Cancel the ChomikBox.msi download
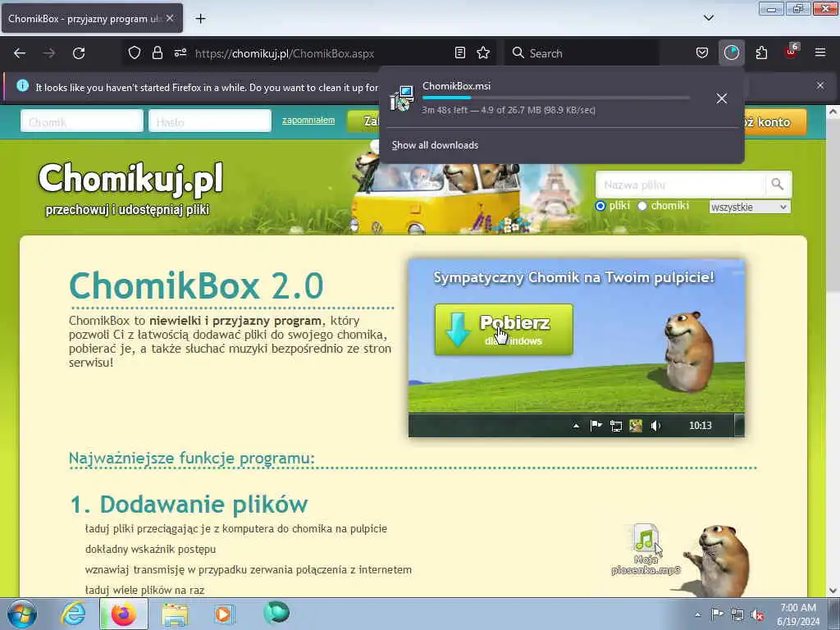Image resolution: width=840 pixels, height=630 pixels. click(722, 98)
